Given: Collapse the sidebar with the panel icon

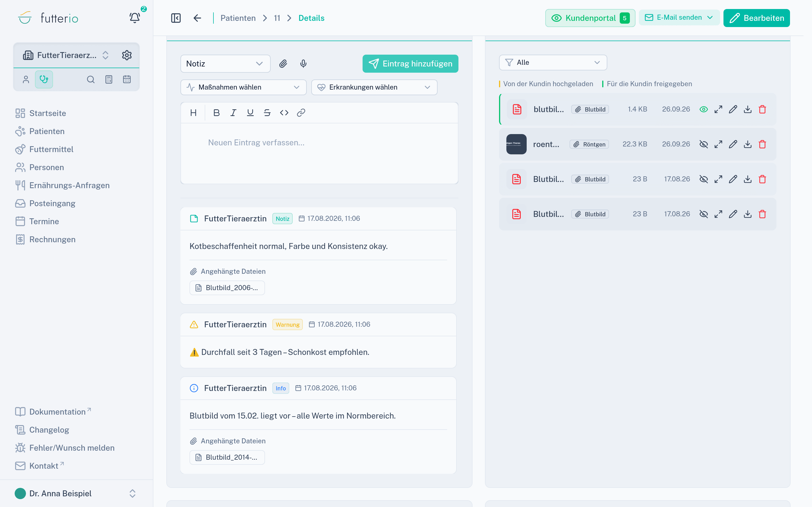Looking at the screenshot, I should point(176,18).
